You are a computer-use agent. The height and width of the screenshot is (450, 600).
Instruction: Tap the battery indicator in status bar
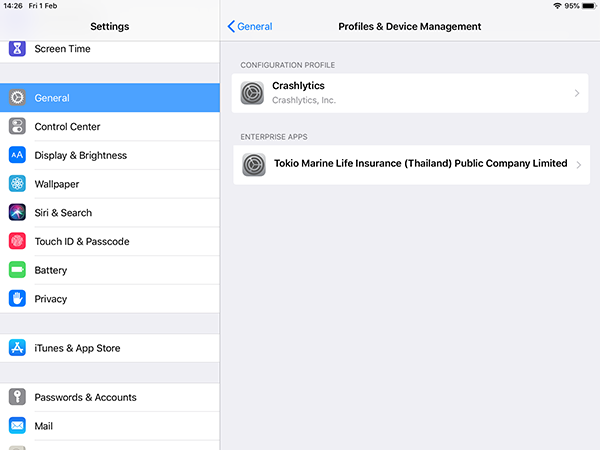589,6
